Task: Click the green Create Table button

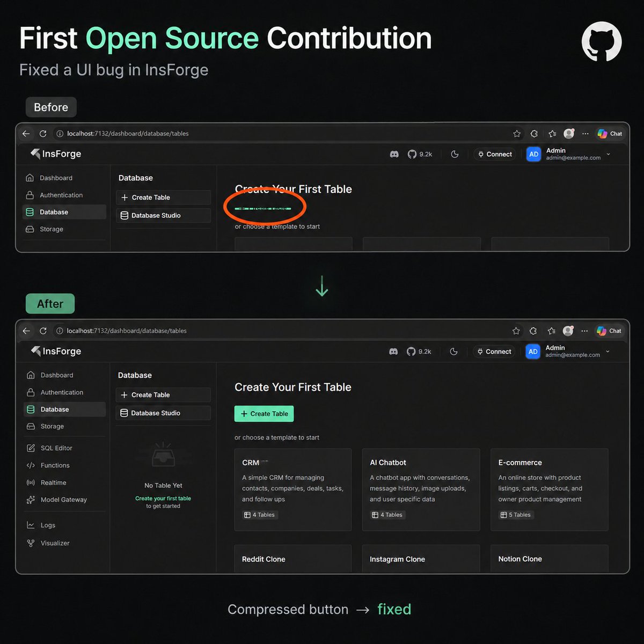Action: tap(264, 414)
